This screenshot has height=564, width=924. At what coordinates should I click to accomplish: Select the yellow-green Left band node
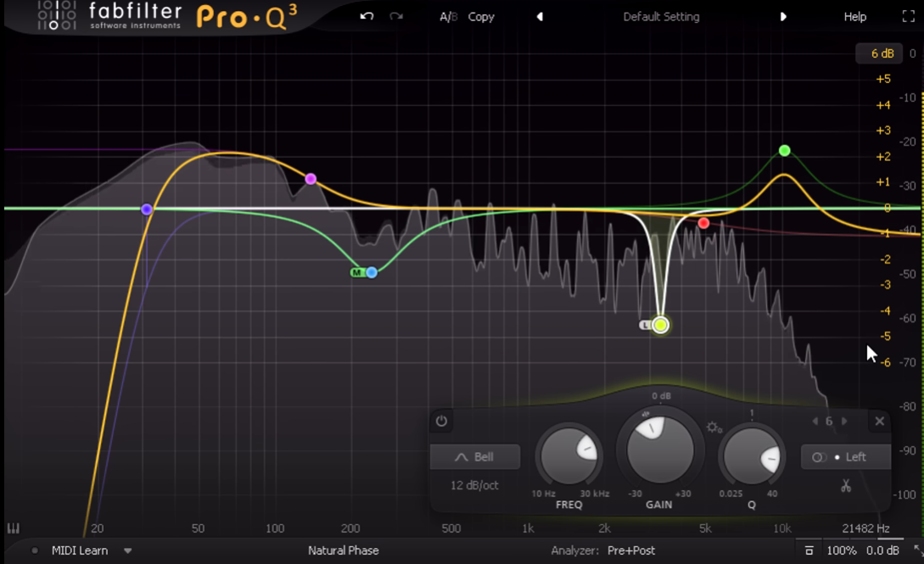661,325
